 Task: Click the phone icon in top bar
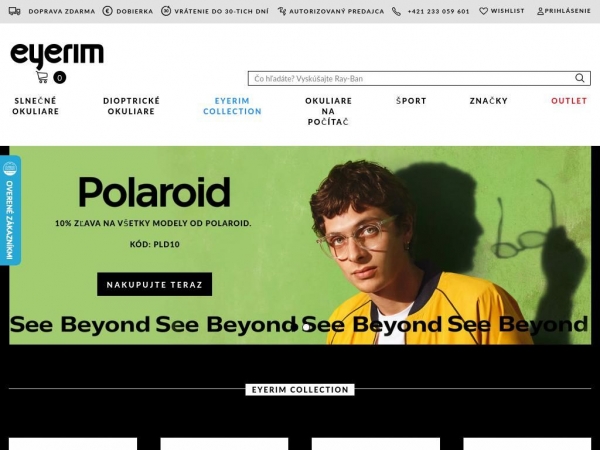[396, 11]
